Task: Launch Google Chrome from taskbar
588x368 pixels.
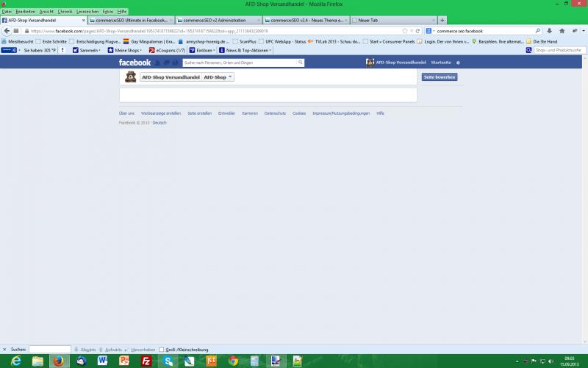Action: point(233,361)
